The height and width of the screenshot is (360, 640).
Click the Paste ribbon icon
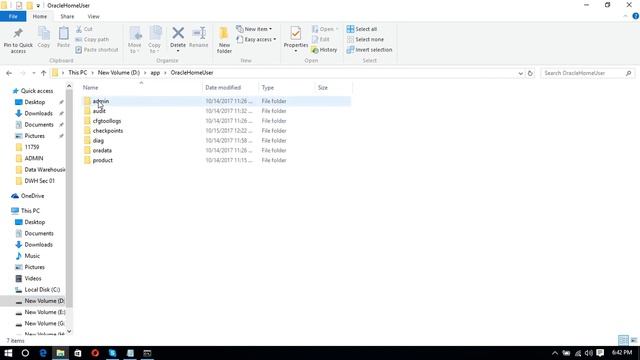click(63, 33)
